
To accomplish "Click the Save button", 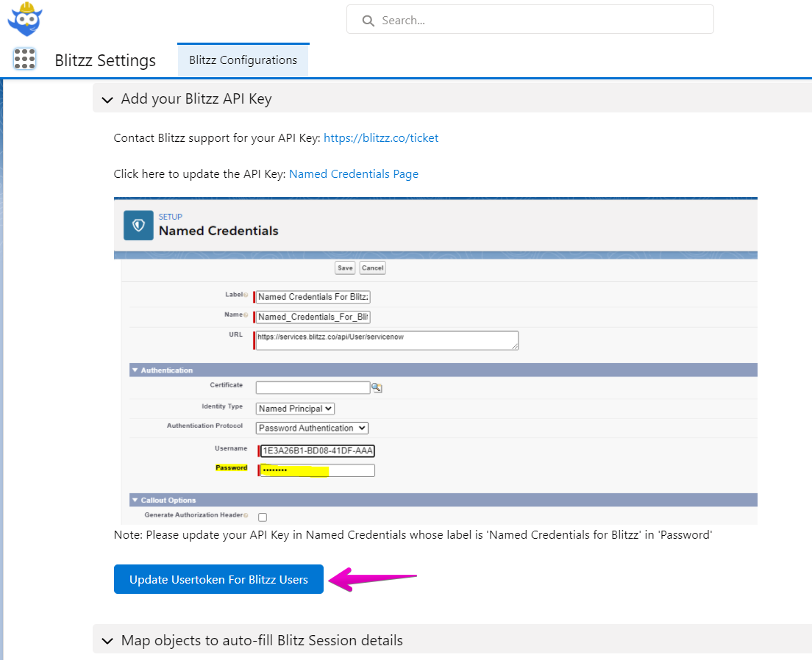I will point(345,268).
